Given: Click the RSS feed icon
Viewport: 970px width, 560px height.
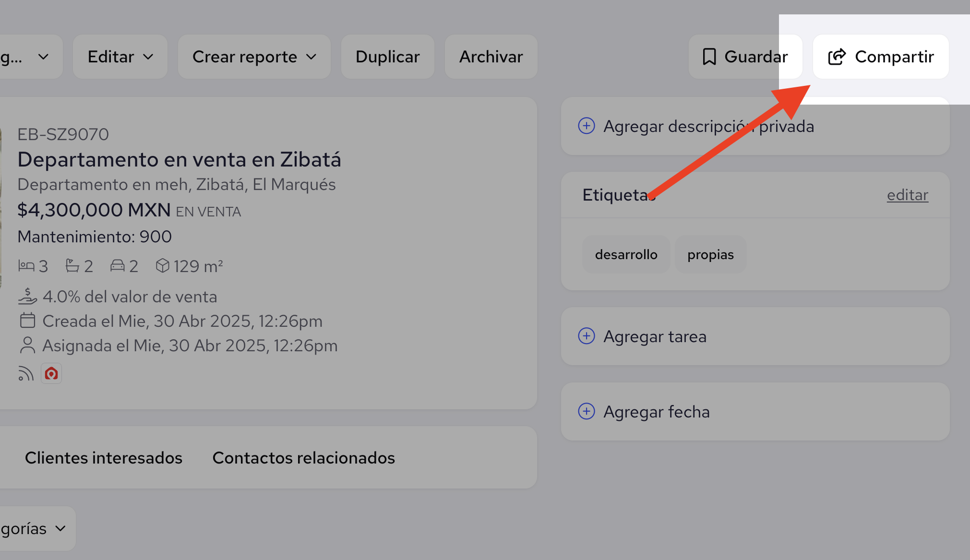Looking at the screenshot, I should [26, 373].
